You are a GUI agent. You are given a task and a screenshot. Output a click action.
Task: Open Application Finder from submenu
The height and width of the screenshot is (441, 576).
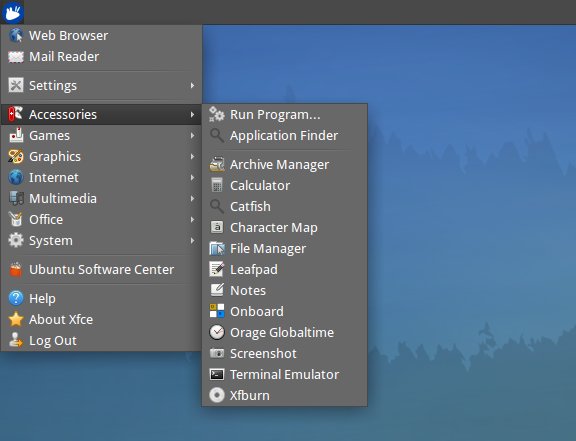284,135
